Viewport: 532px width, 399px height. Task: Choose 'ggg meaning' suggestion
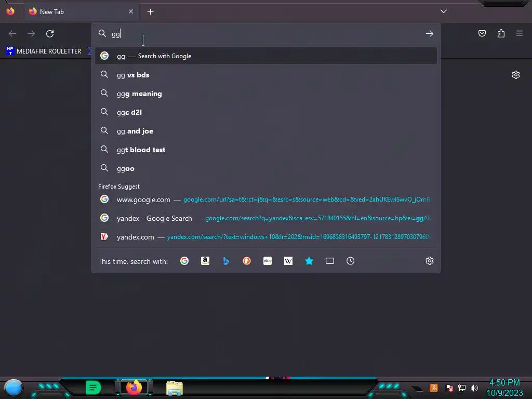click(x=265, y=94)
